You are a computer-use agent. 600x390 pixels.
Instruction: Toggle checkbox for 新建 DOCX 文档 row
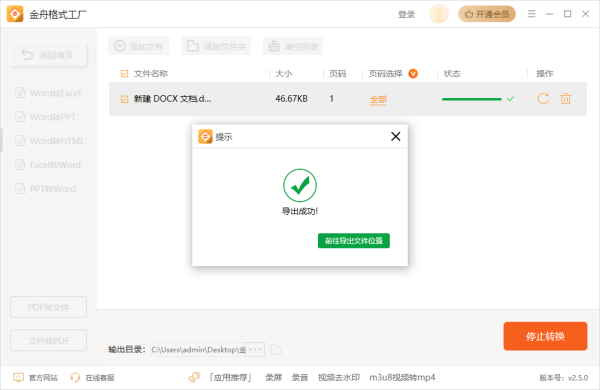(124, 99)
